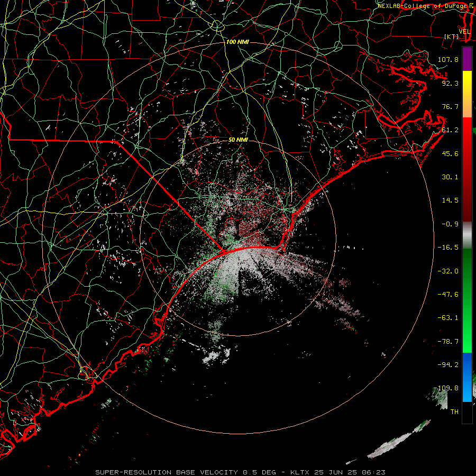Click the "50 NMI" range ring label
This screenshot has width=476, height=476.
click(x=238, y=140)
